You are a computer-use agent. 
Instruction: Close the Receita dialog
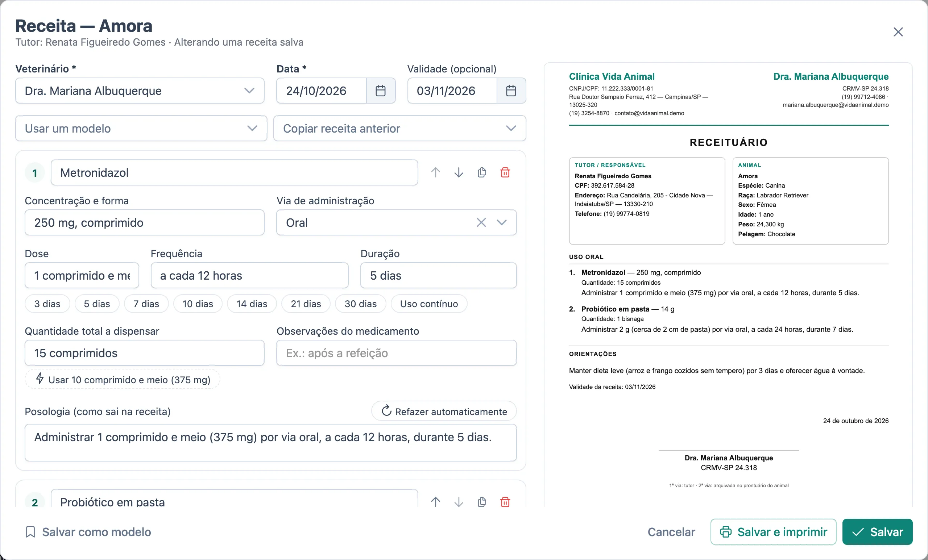pyautogui.click(x=898, y=32)
